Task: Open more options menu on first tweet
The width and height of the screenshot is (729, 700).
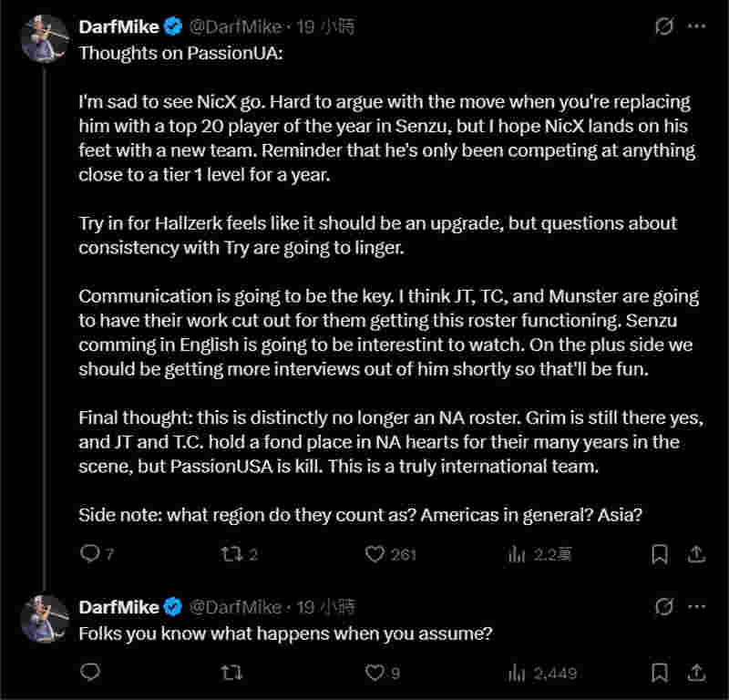Action: [x=696, y=26]
